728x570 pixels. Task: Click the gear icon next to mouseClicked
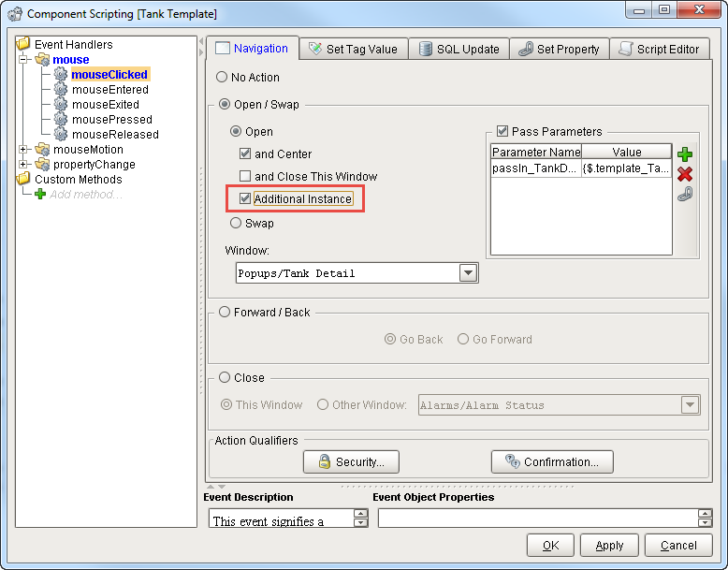pyautogui.click(x=61, y=74)
